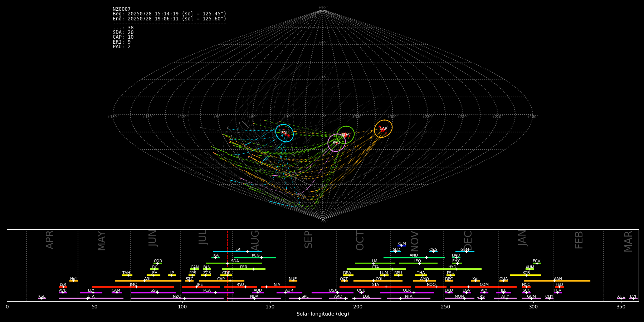Click the green LEO shower bar

point(418,263)
